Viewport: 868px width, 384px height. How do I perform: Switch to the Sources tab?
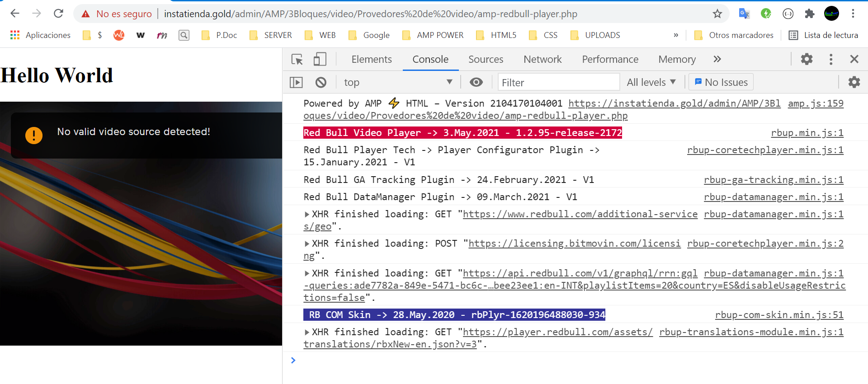(x=486, y=59)
